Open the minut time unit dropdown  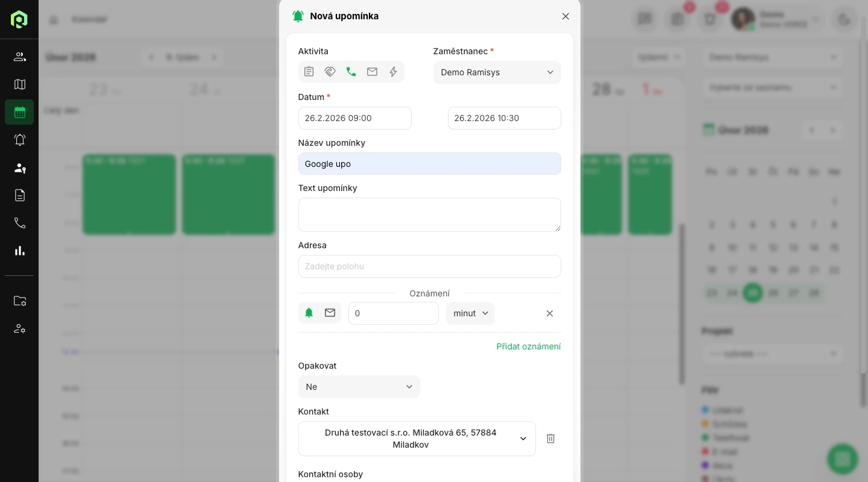pos(470,313)
